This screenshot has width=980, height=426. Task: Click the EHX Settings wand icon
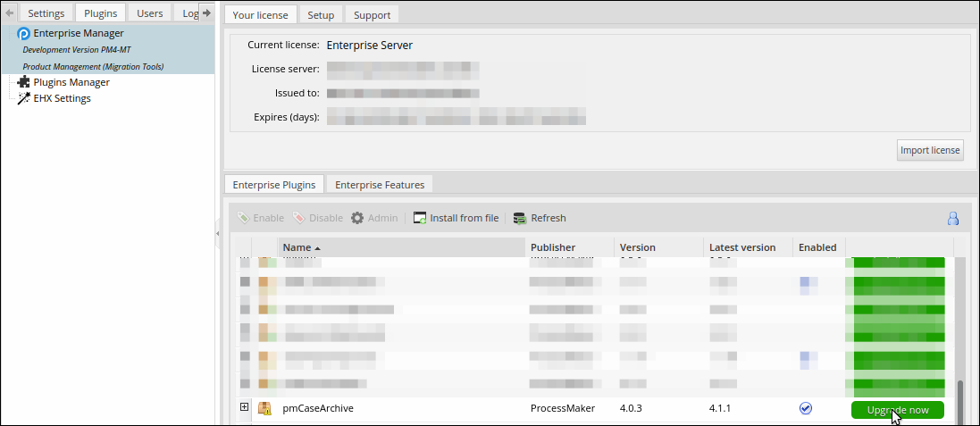tap(23, 98)
